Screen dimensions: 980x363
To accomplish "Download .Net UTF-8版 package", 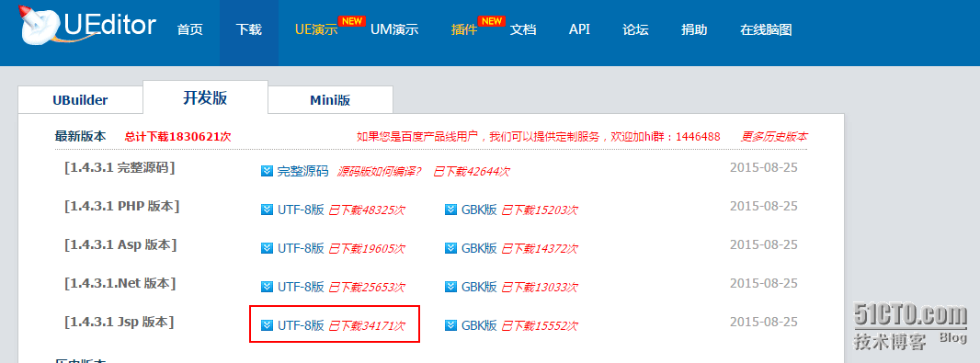I will pos(301,287).
